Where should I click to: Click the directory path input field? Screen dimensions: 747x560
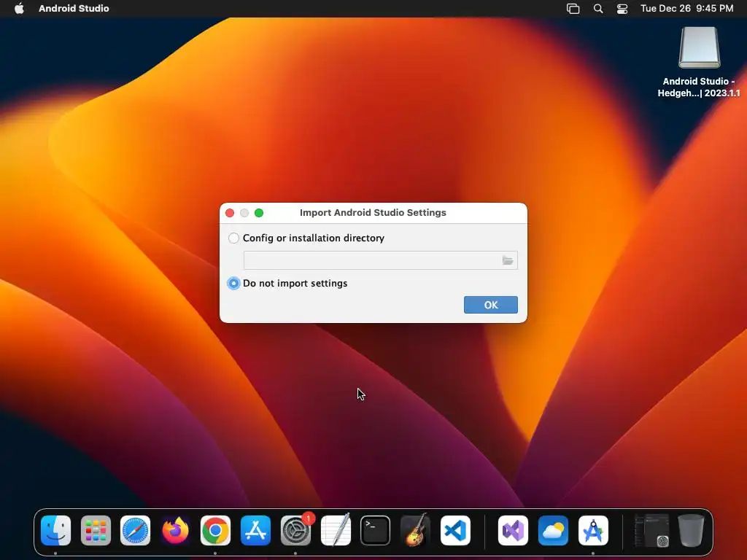[x=380, y=260]
